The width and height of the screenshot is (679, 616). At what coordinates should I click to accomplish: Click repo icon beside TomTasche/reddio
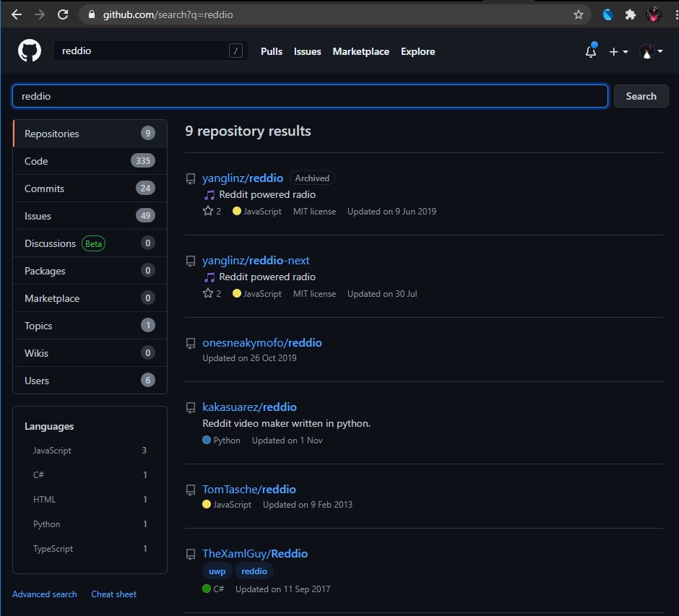tap(191, 490)
